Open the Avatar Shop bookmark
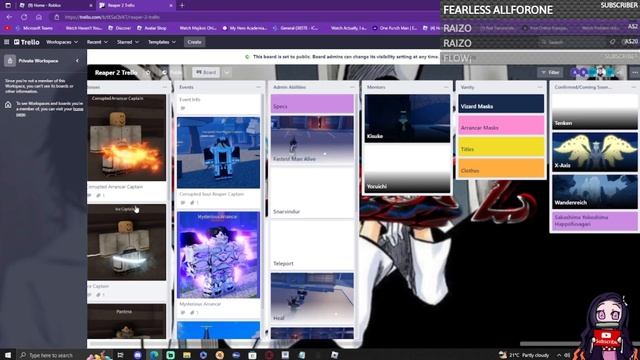 click(x=152, y=28)
